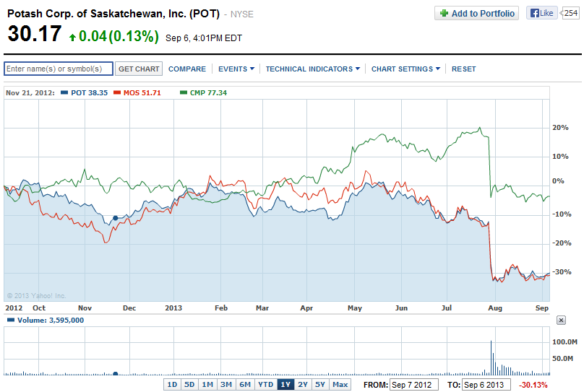Image resolution: width=584 pixels, height=392 pixels.
Task: Select the MOS 51.71 legend label
Action: [x=142, y=92]
